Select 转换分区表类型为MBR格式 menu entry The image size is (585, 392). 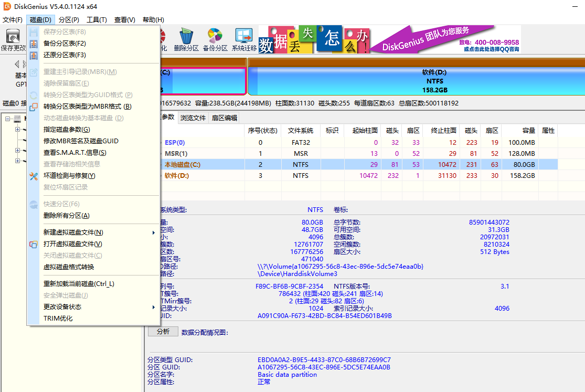click(x=87, y=107)
